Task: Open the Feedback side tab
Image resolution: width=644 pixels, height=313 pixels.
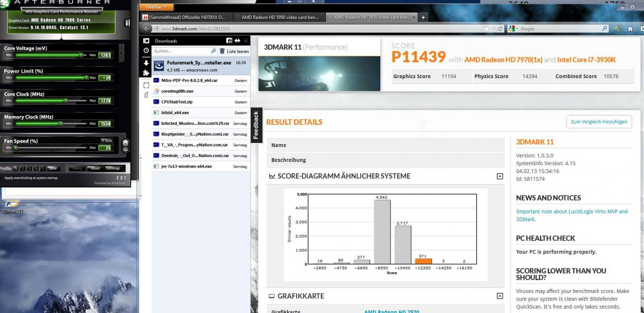Action: (x=256, y=125)
